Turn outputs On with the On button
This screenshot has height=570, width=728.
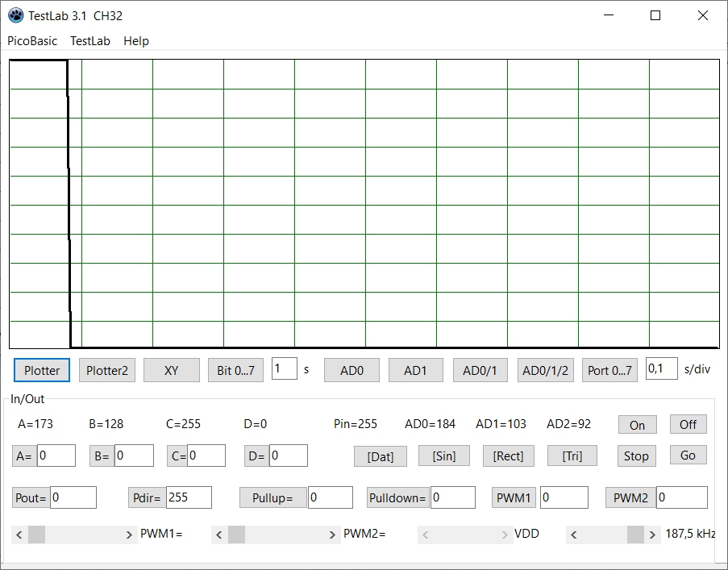coord(637,425)
